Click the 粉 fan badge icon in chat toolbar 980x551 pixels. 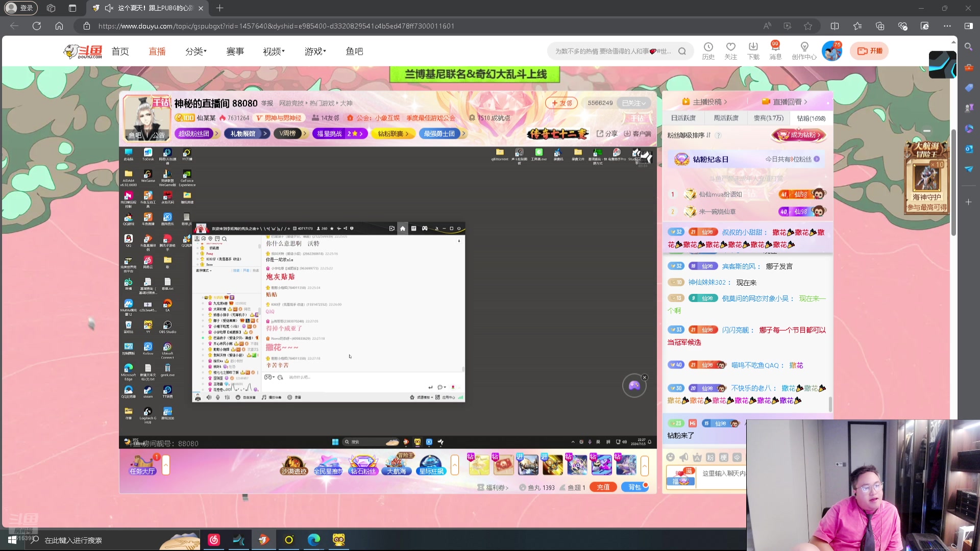pos(710,457)
